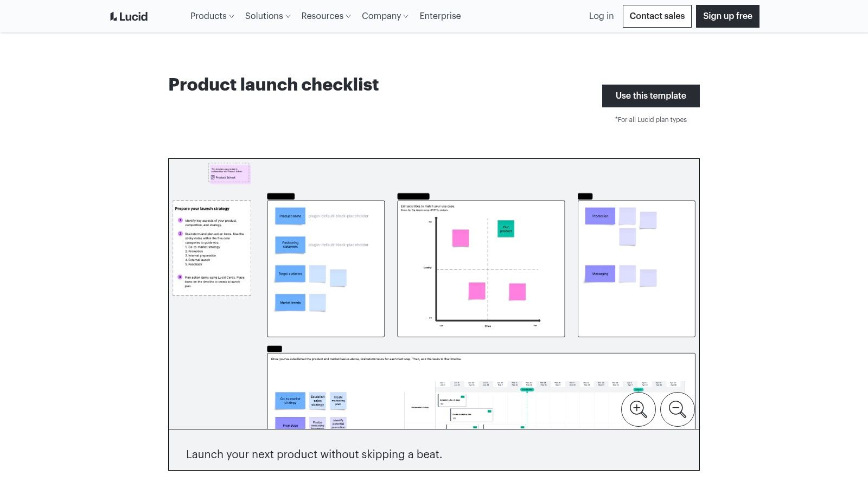Select the Positioning statement card
Screen dimensions: 868x488
pyautogui.click(x=290, y=245)
